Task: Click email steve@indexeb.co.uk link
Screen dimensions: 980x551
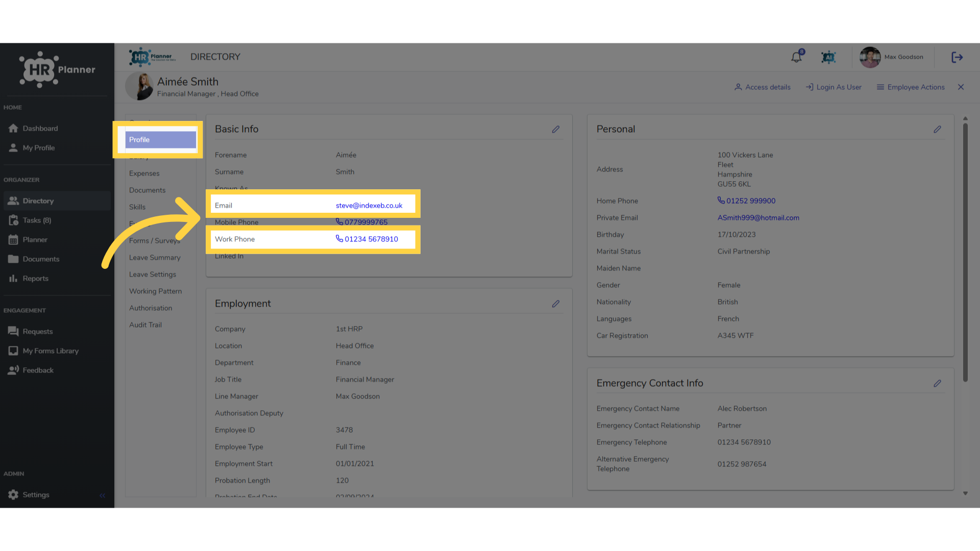Action: (369, 206)
